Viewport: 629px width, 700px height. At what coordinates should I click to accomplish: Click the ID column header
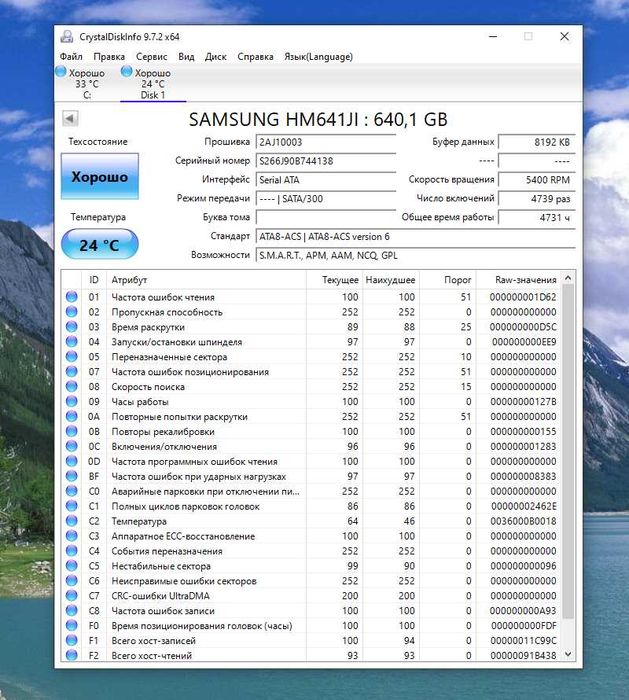[x=94, y=280]
